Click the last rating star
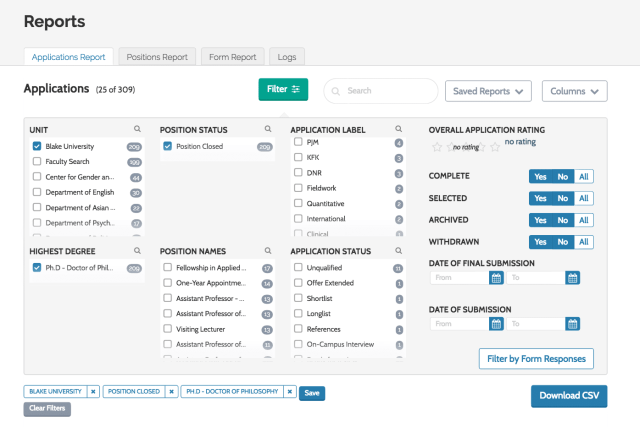 (495, 147)
